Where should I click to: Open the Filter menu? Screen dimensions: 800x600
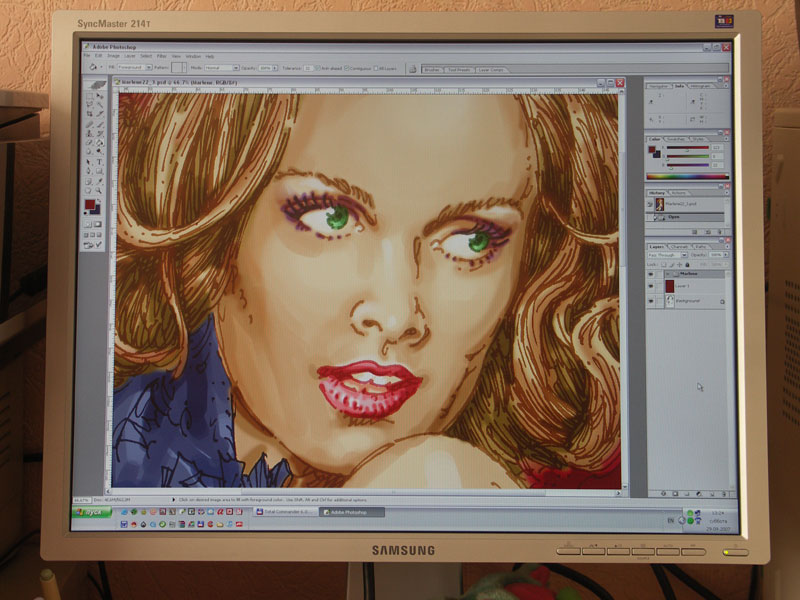click(162, 56)
